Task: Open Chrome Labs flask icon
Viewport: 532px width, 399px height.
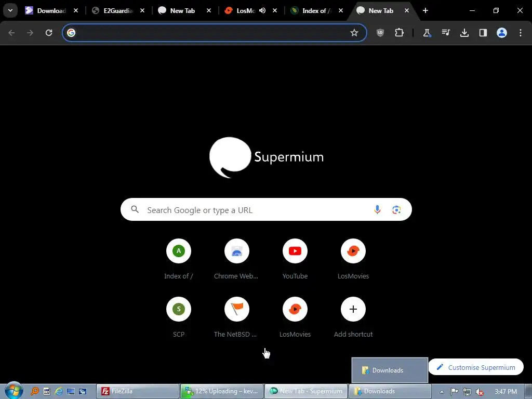Action: 427,33
